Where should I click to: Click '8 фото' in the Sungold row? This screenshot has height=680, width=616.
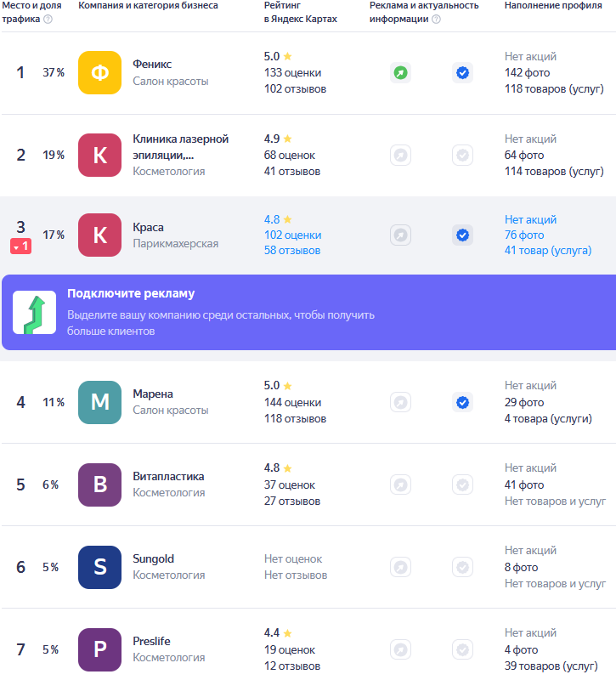[x=521, y=567]
